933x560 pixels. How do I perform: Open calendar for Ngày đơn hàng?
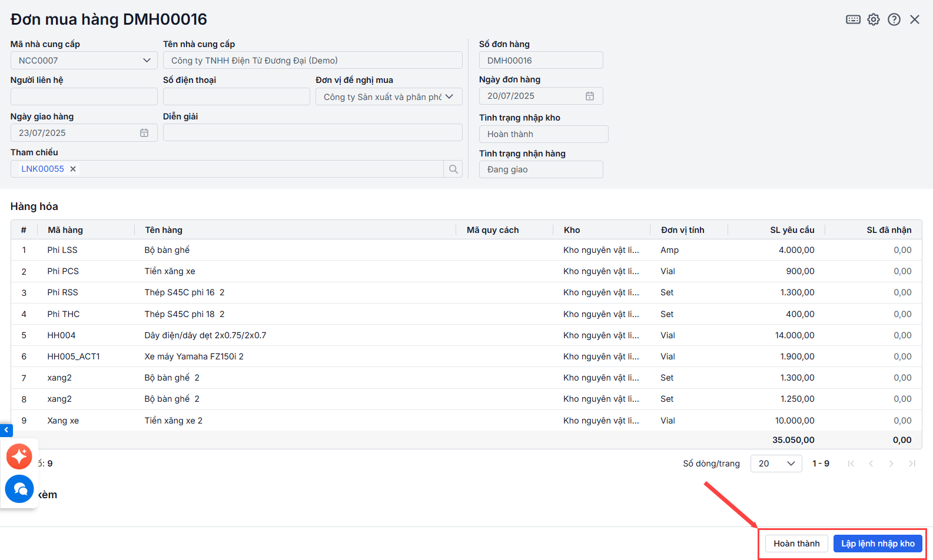coord(590,96)
